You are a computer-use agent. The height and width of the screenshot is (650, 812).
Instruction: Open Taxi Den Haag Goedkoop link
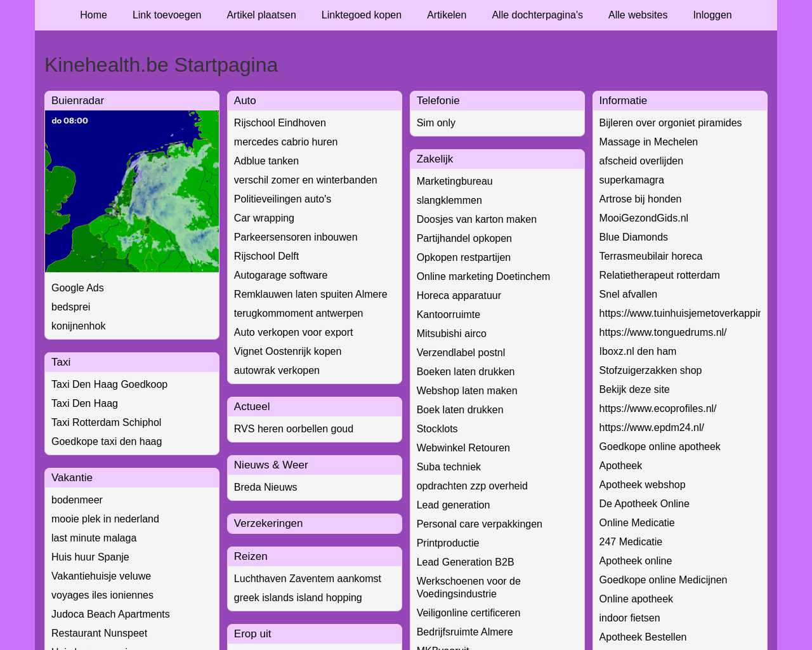(109, 385)
